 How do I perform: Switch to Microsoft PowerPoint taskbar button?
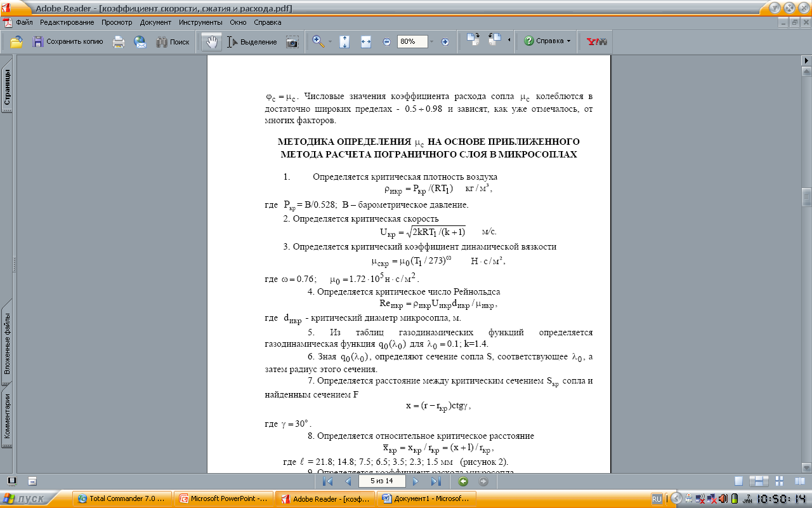(x=224, y=499)
